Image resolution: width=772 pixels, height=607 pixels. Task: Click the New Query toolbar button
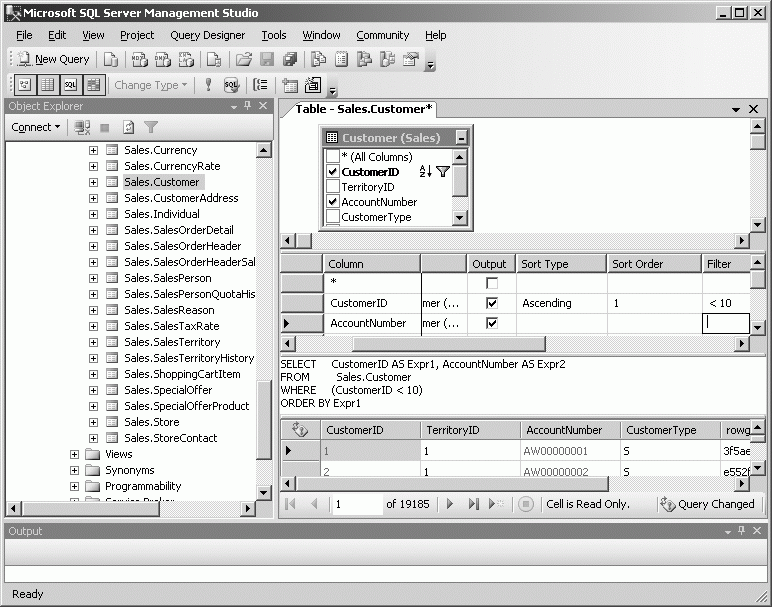tap(54, 60)
